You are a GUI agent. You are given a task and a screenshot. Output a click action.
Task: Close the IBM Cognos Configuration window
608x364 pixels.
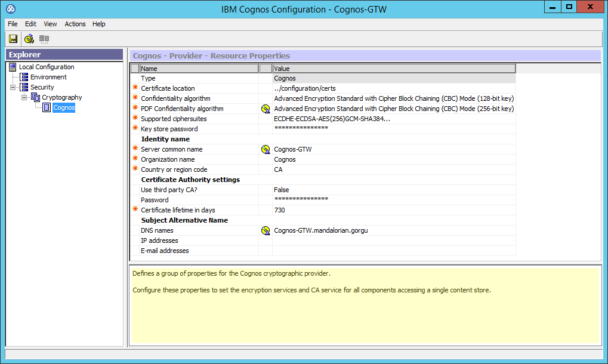590,7
